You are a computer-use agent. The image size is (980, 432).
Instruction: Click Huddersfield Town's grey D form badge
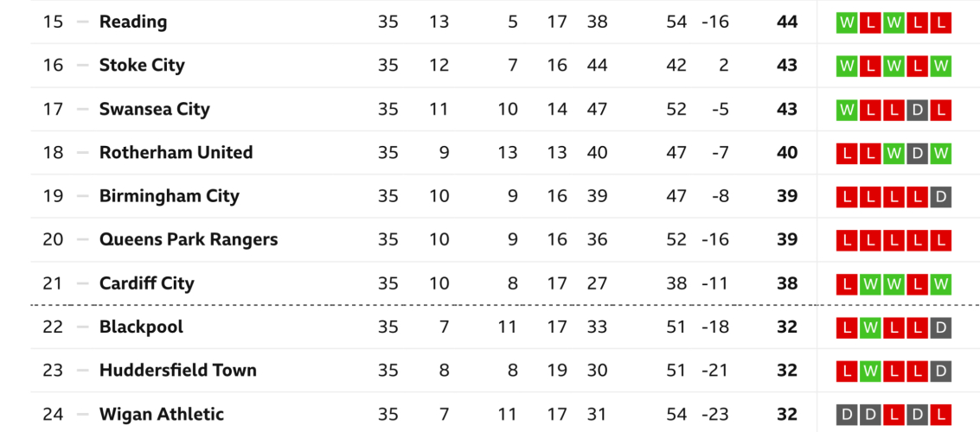[x=942, y=371]
